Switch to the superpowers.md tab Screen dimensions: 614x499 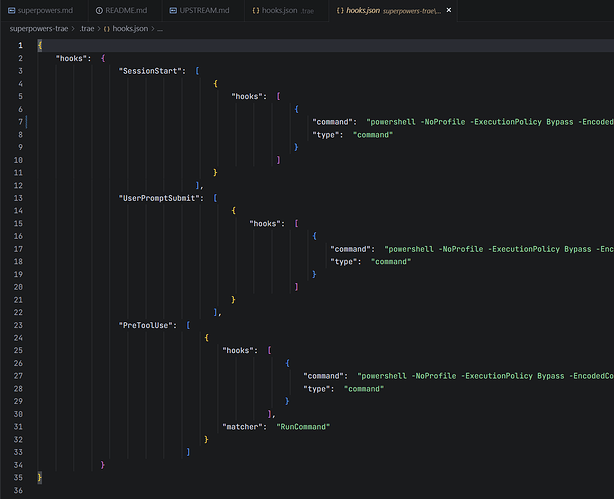[x=41, y=11]
